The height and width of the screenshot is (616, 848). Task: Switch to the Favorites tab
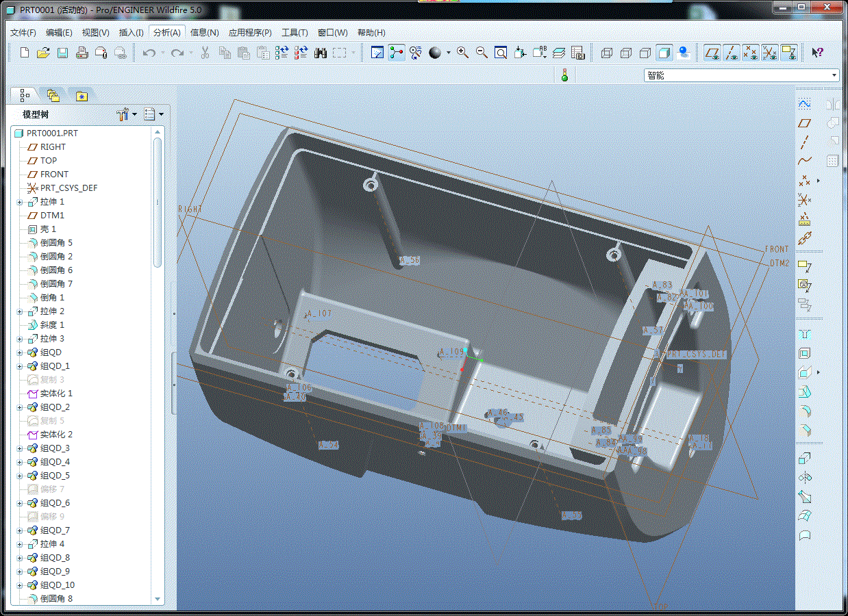82,96
